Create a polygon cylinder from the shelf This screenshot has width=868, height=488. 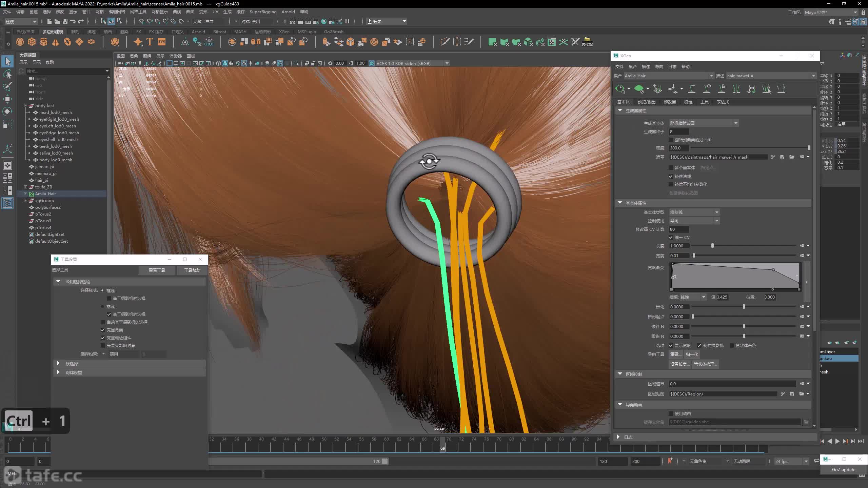coord(44,42)
